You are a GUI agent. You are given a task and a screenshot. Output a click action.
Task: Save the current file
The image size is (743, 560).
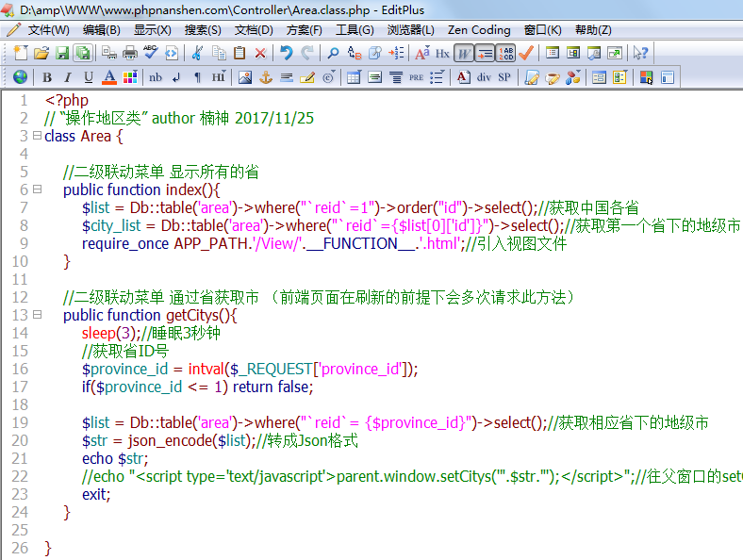tap(62, 53)
